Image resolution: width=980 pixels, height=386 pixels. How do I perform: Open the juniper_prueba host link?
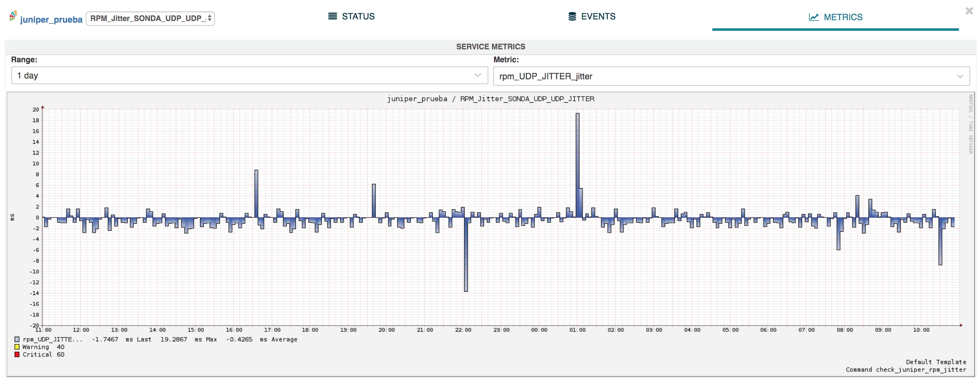[x=51, y=19]
